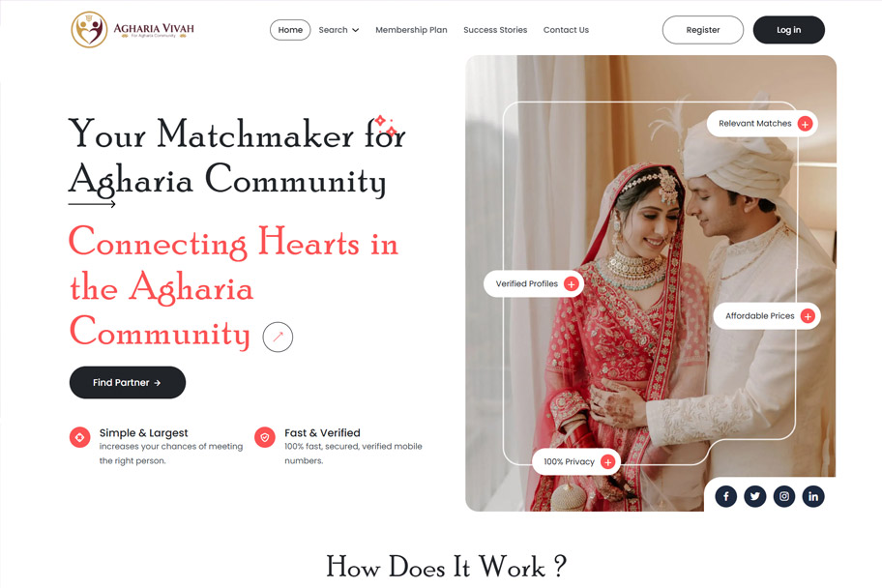
Task: Open the Twitter social icon
Action: click(755, 496)
